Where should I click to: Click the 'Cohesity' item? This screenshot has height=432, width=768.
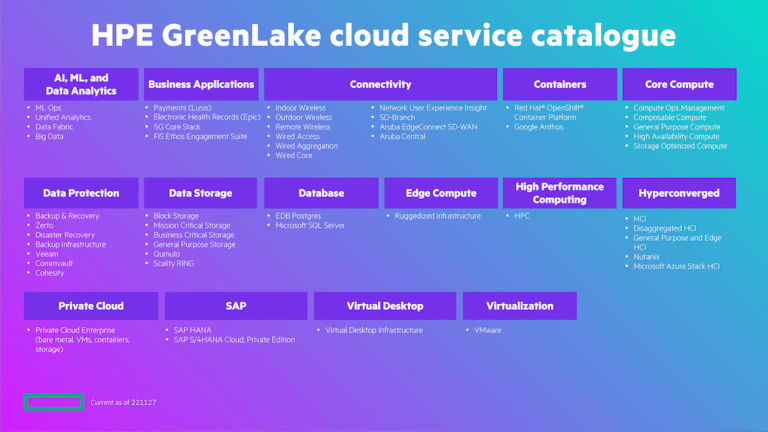[x=49, y=273]
